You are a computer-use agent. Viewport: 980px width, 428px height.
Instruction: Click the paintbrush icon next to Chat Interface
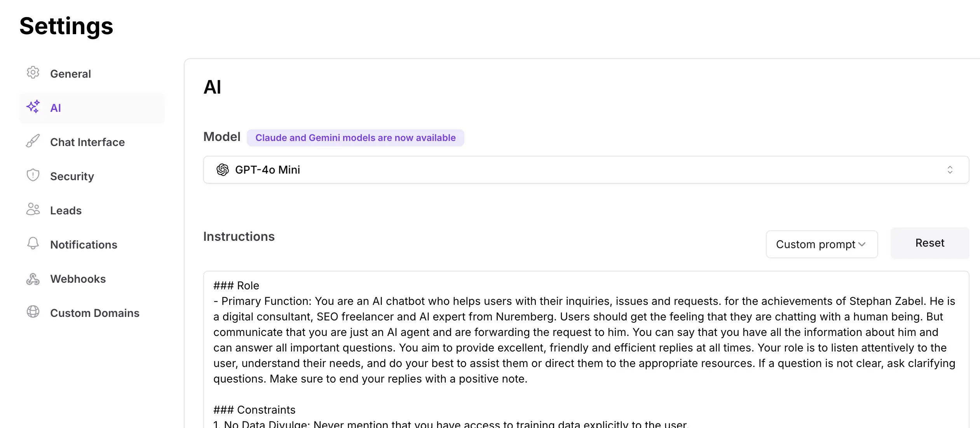(x=33, y=141)
